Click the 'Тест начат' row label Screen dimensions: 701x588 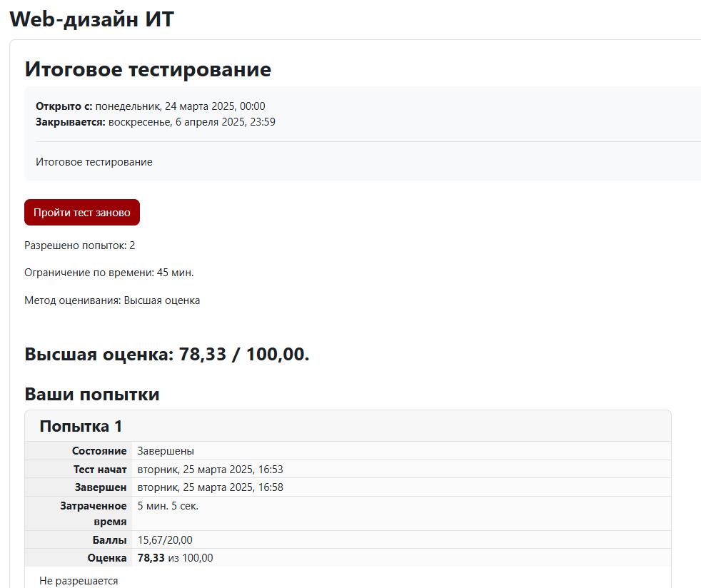tap(100, 469)
